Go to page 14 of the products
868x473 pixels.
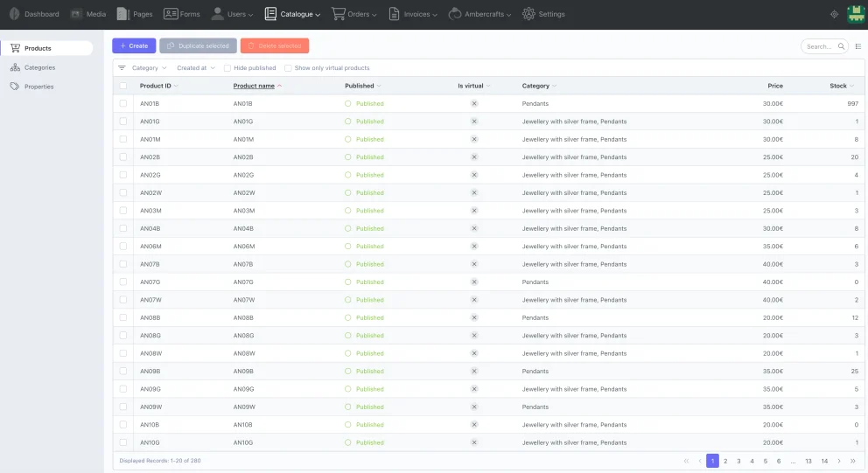[824, 461]
